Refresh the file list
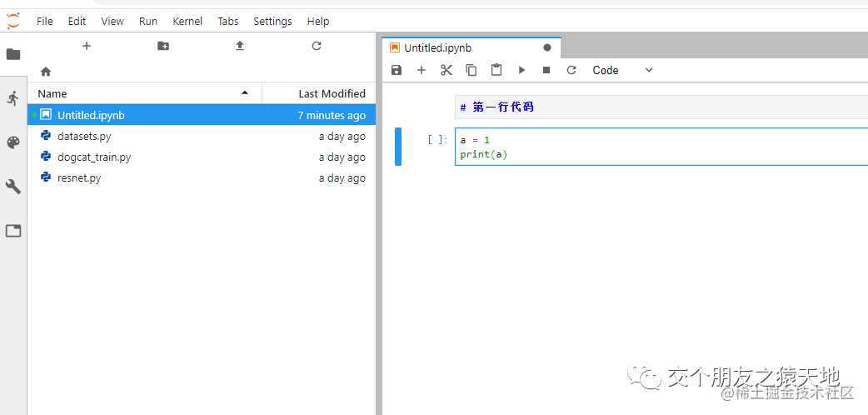This screenshot has width=868, height=415. click(317, 46)
